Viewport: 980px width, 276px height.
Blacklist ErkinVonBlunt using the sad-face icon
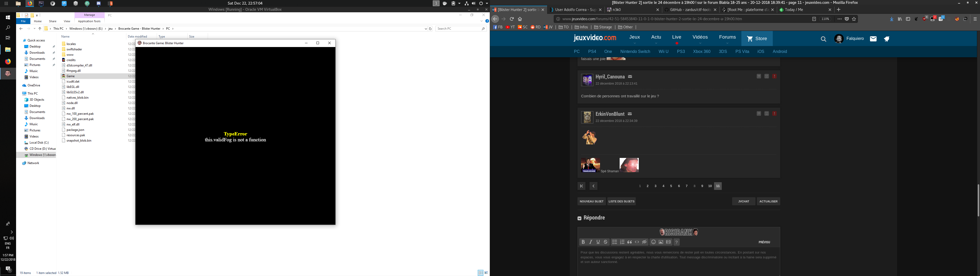point(767,114)
